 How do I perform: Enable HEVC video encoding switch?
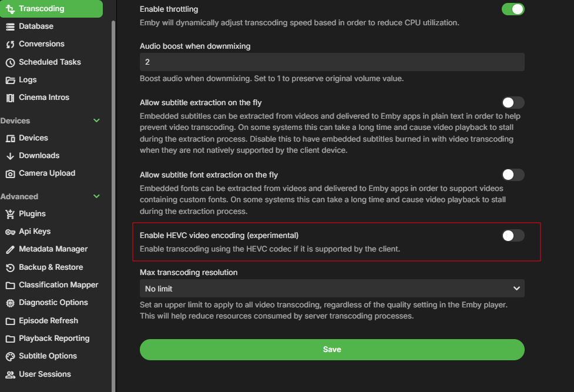(x=513, y=236)
